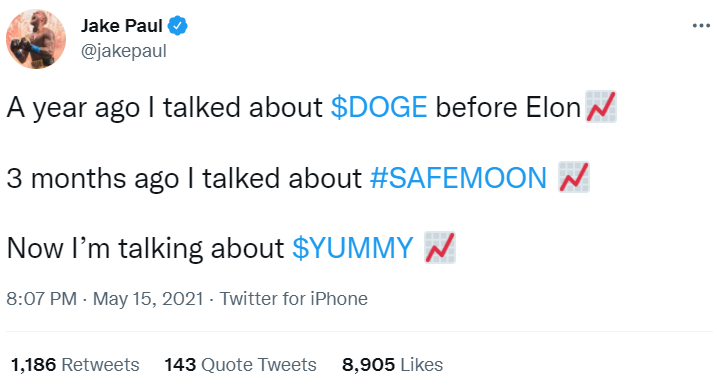Open the Jake Paul display name
This screenshot has height=384, width=721.
tap(122, 26)
